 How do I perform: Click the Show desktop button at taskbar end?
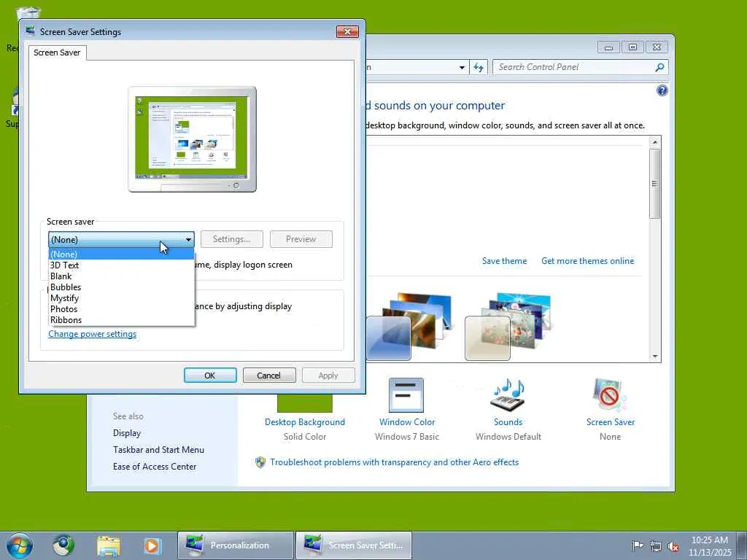[742, 545]
